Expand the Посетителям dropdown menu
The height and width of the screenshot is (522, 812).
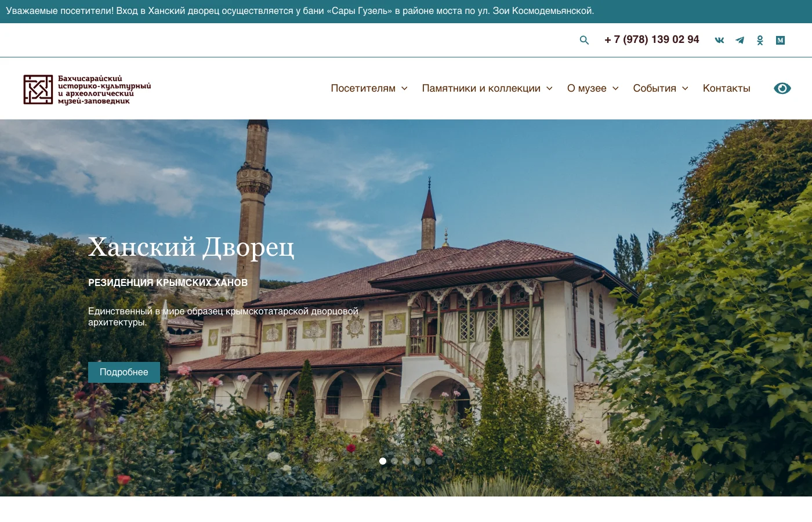pos(369,88)
